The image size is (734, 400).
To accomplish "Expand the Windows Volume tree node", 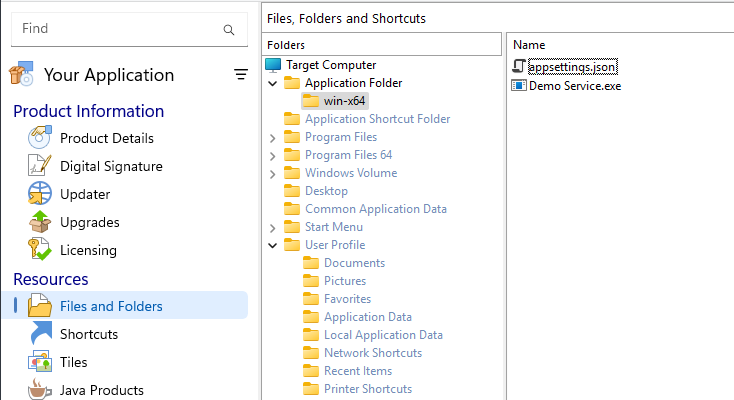I will 273,174.
